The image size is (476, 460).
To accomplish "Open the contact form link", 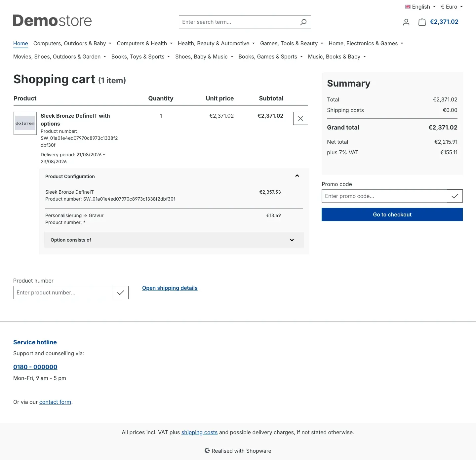I will click(x=55, y=402).
